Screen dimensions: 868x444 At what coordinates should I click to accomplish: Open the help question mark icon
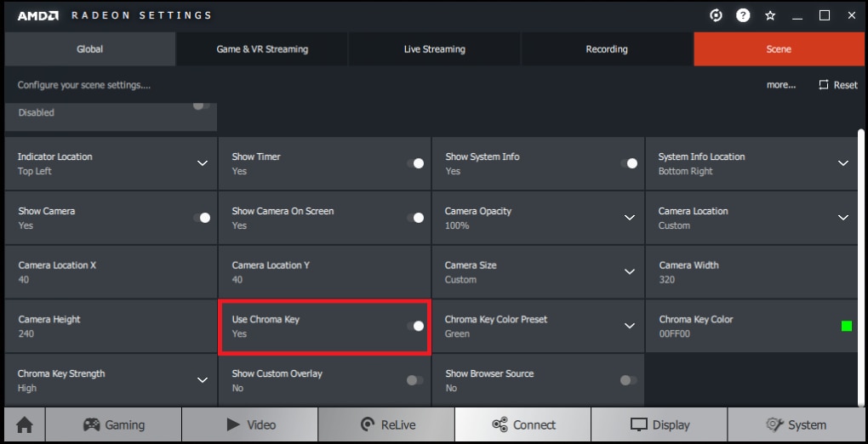point(742,15)
